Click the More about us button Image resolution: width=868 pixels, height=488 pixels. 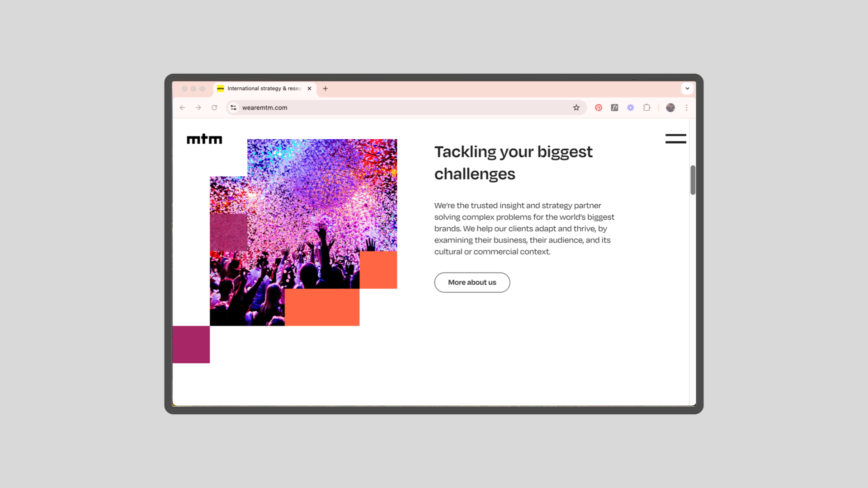tap(472, 282)
